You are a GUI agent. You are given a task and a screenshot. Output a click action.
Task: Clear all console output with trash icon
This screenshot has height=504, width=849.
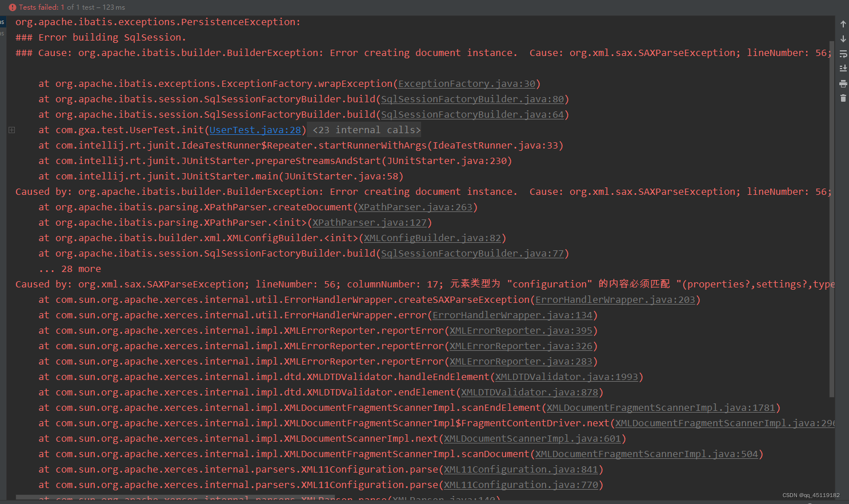click(x=843, y=98)
